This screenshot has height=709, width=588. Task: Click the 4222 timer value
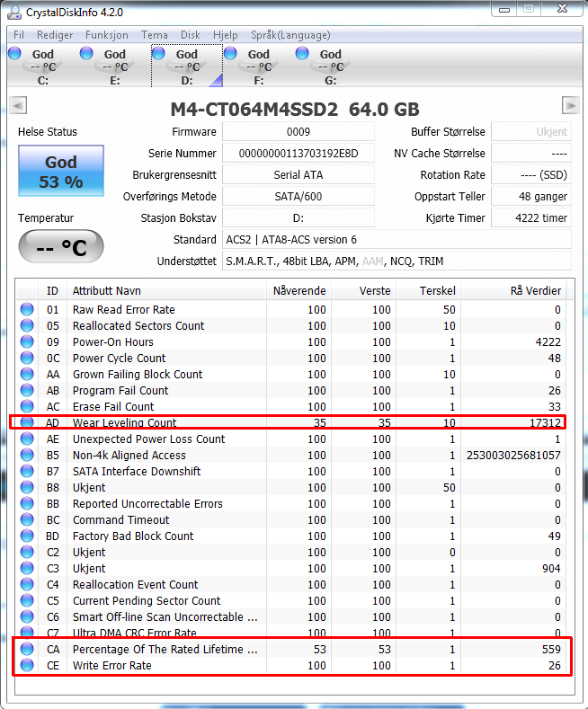(531, 218)
